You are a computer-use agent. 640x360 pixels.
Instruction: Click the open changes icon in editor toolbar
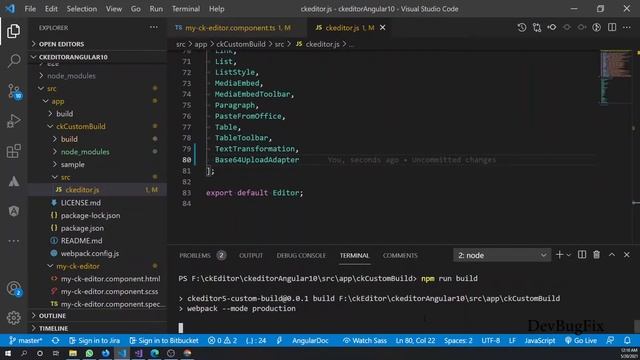pyautogui.click(x=537, y=27)
